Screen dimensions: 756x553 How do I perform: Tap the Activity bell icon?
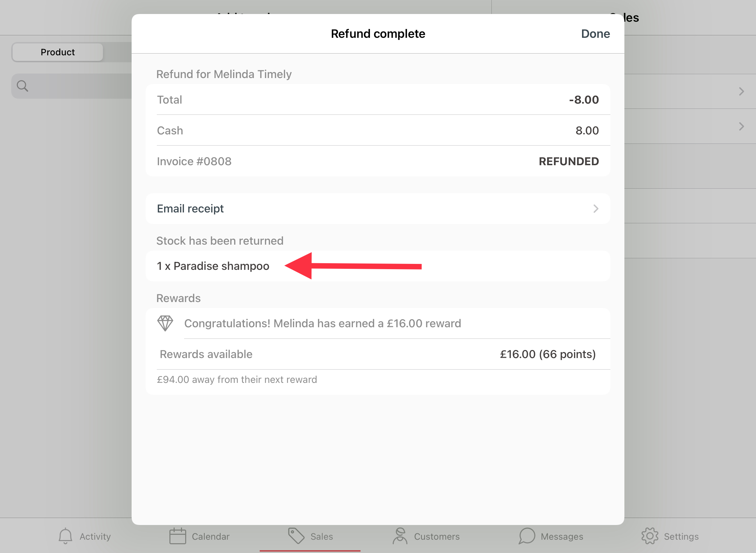[x=65, y=536]
